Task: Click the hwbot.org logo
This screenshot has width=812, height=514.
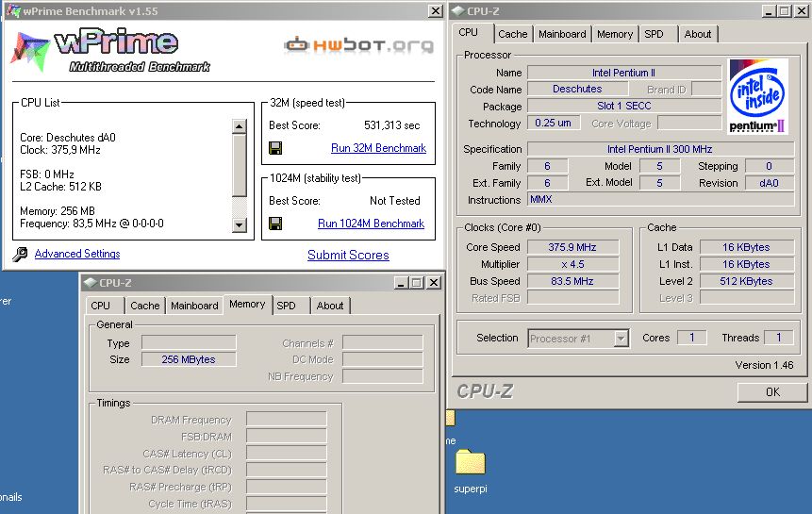Action: [x=358, y=45]
